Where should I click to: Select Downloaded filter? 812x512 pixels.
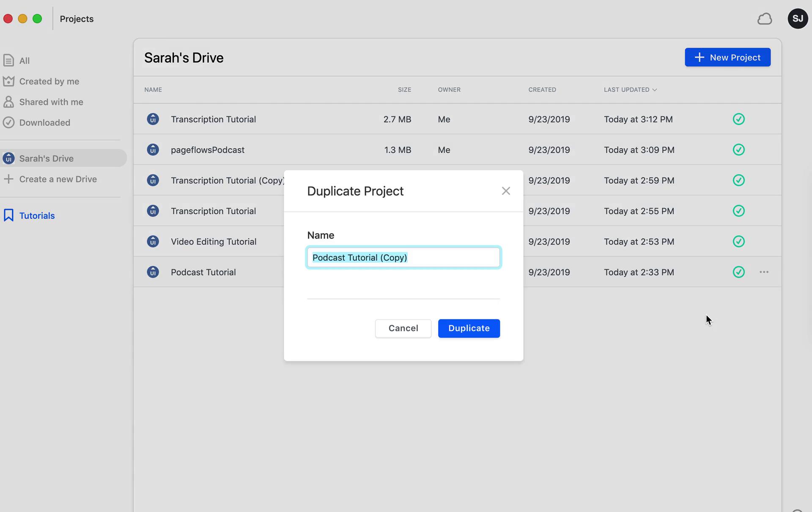pyautogui.click(x=45, y=123)
